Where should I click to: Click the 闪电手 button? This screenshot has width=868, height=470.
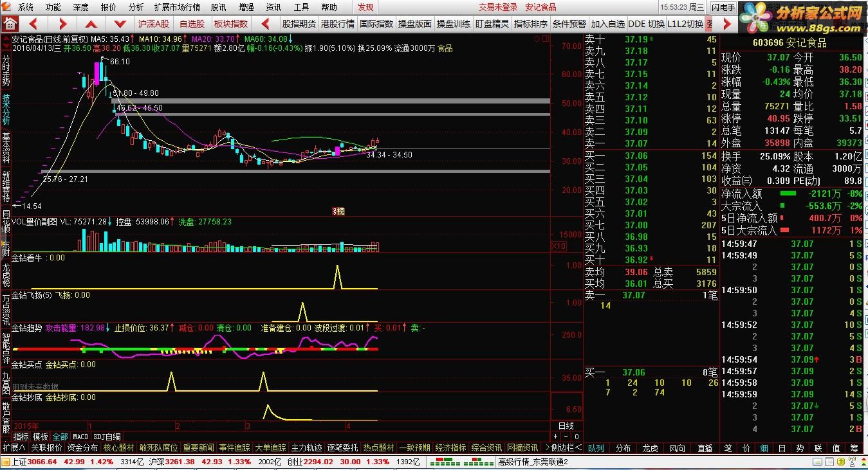[x=723, y=7]
